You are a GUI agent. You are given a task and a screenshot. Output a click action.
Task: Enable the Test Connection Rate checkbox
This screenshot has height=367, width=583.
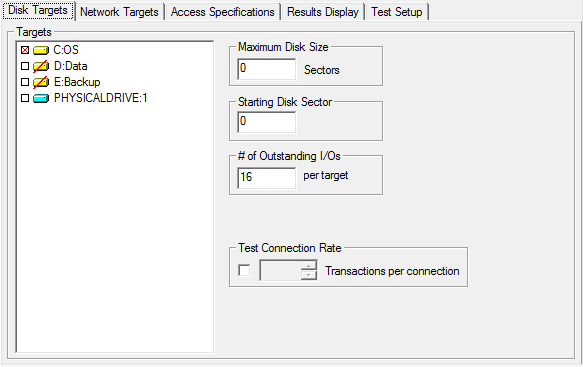(x=244, y=270)
